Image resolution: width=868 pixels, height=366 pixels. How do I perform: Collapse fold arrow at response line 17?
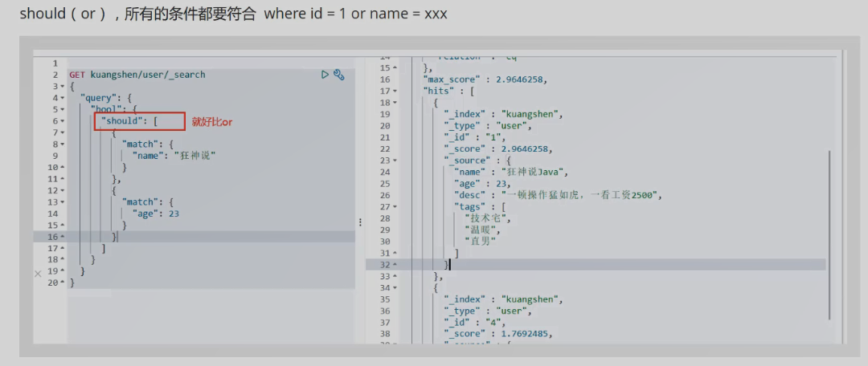pyautogui.click(x=395, y=91)
